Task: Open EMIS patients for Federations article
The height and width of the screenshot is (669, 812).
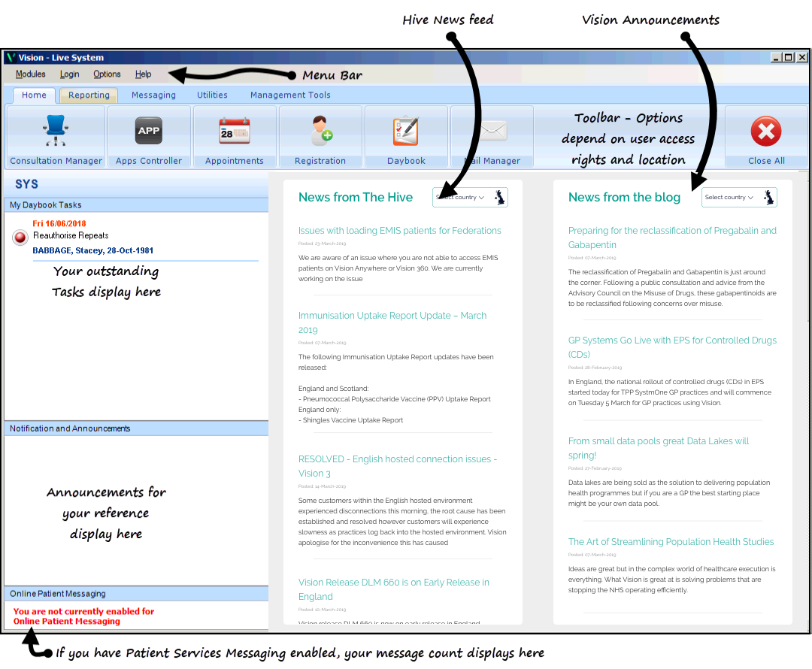Action: (399, 231)
